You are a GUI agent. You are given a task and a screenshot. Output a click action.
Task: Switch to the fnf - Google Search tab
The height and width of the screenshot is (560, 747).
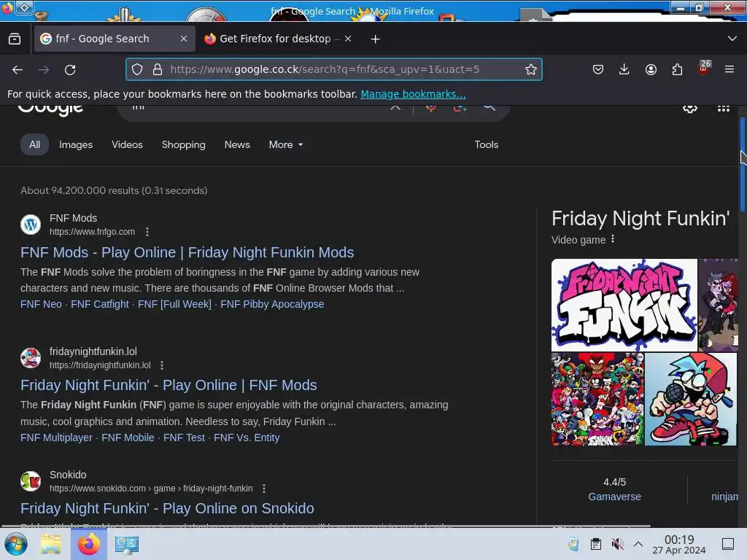pos(115,39)
